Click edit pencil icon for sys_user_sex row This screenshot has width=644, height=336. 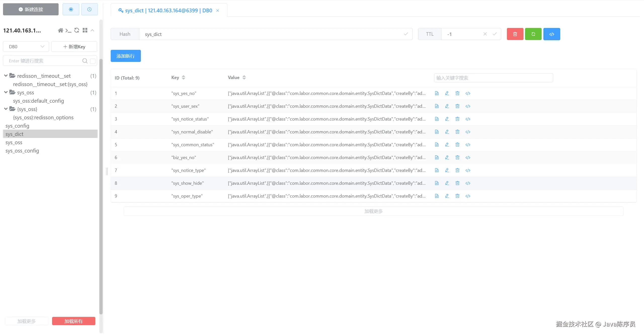(x=447, y=106)
